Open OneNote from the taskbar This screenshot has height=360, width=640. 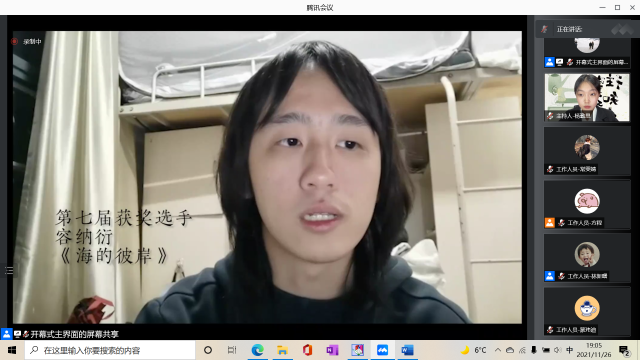pos(332,350)
